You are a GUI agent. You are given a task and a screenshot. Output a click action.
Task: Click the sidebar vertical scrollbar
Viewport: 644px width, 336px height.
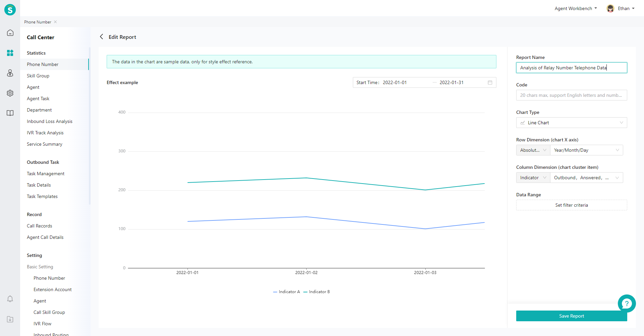(x=90, y=126)
